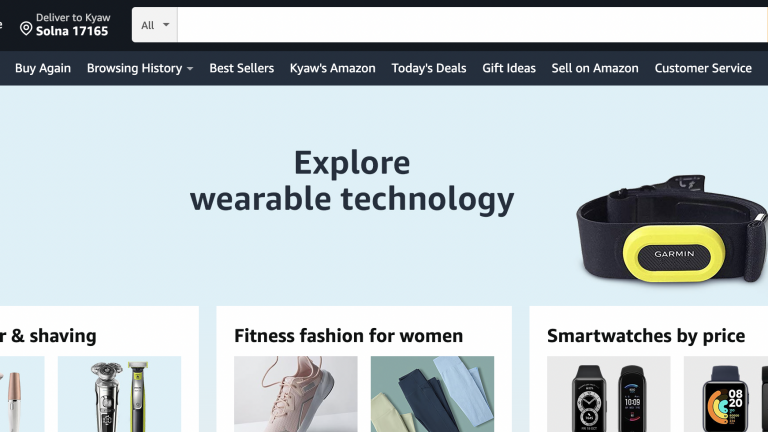Viewport: 768px width, 432px height.
Task: Go to Best Sellers
Action: [x=241, y=68]
